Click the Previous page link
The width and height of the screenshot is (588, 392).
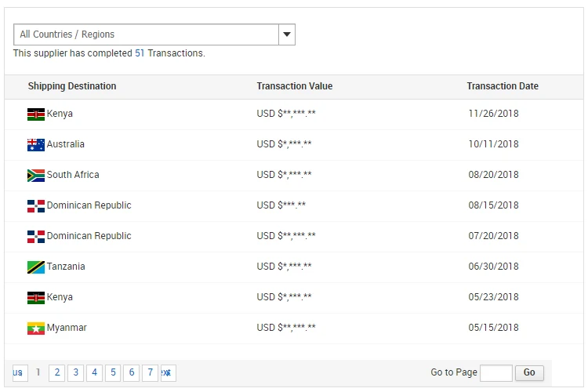point(19,372)
